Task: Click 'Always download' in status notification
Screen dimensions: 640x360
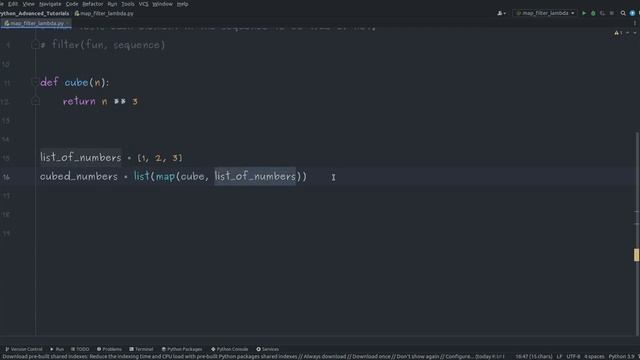Action: tap(324, 357)
